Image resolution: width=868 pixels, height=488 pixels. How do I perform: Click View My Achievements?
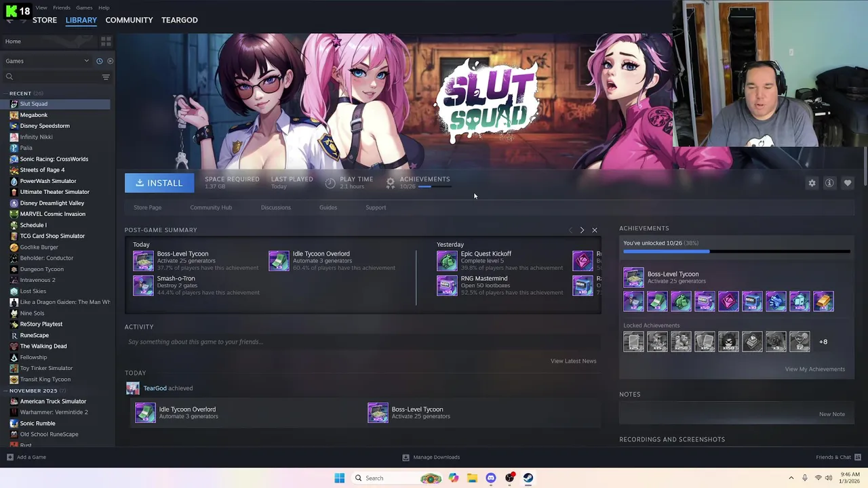coord(815,369)
